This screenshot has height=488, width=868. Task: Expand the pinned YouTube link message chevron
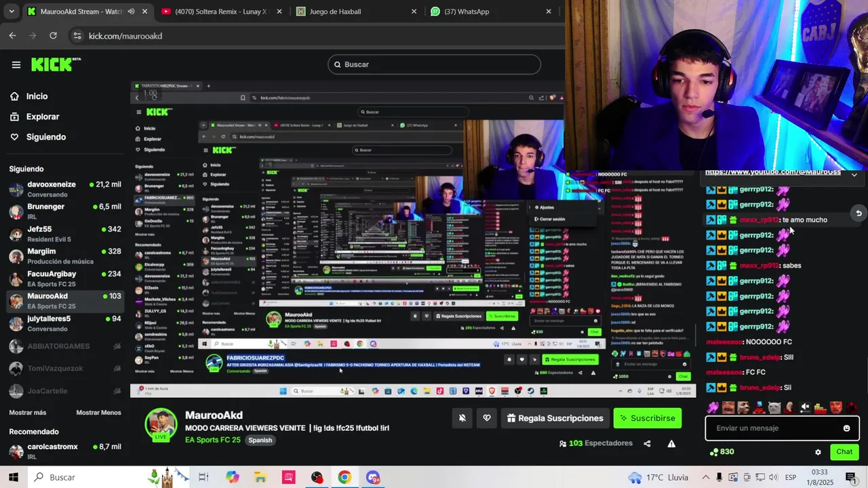coord(854,174)
